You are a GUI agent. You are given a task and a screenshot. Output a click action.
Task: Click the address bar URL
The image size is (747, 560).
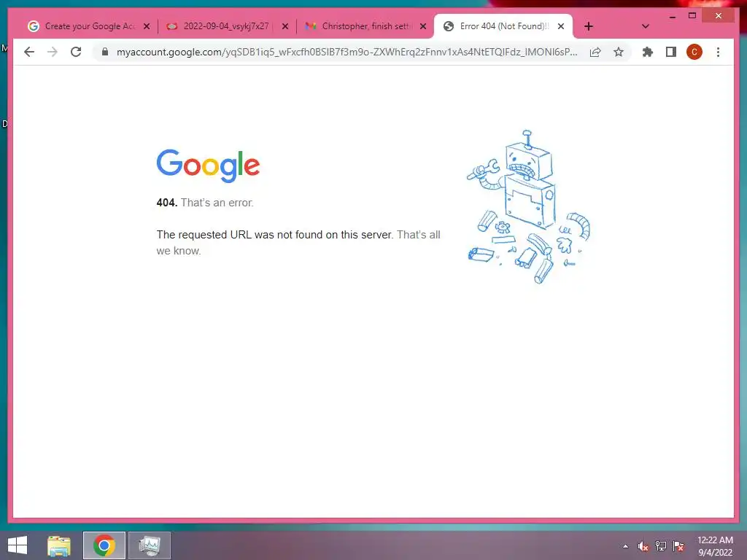tap(347, 52)
